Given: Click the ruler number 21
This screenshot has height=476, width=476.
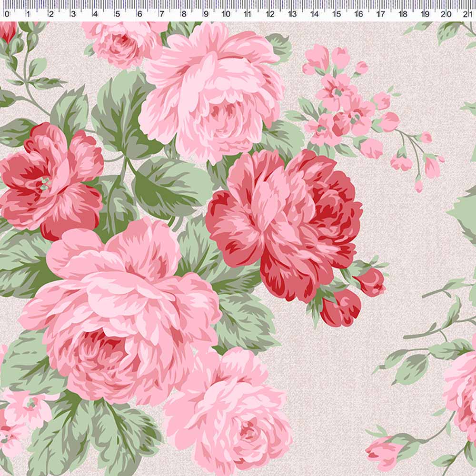Looking at the screenshot, I should tap(467, 14).
